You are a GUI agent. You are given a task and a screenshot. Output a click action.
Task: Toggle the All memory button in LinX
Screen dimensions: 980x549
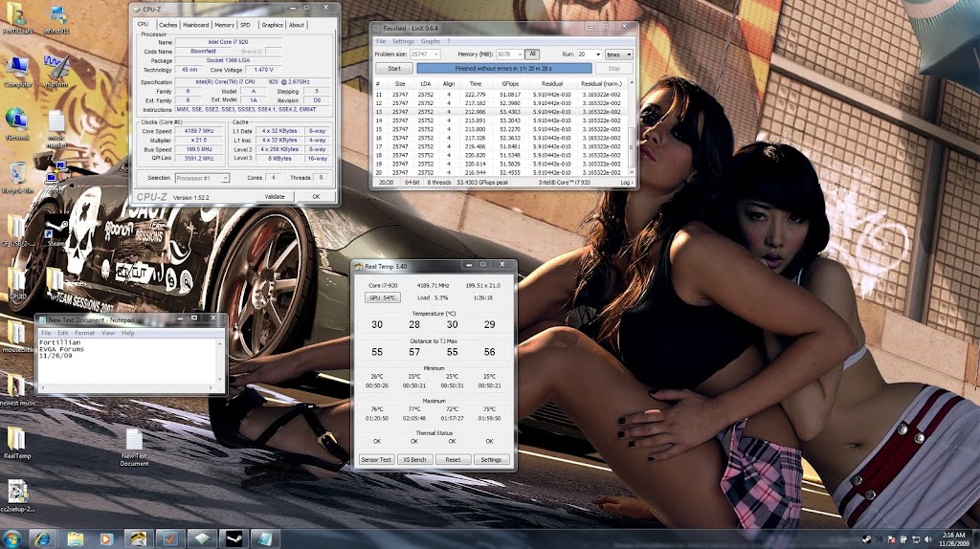(532, 55)
